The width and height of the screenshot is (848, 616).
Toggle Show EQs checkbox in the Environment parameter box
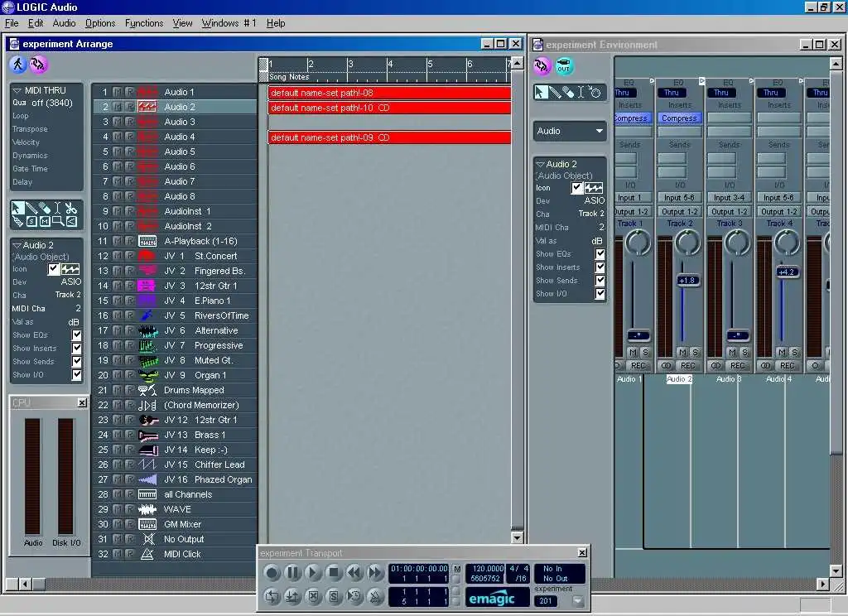[600, 253]
